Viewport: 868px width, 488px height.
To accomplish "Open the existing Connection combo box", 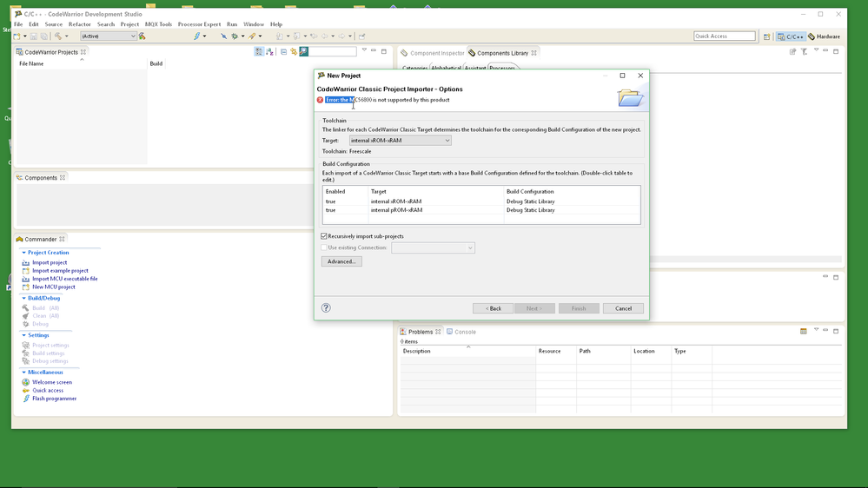I will point(433,247).
